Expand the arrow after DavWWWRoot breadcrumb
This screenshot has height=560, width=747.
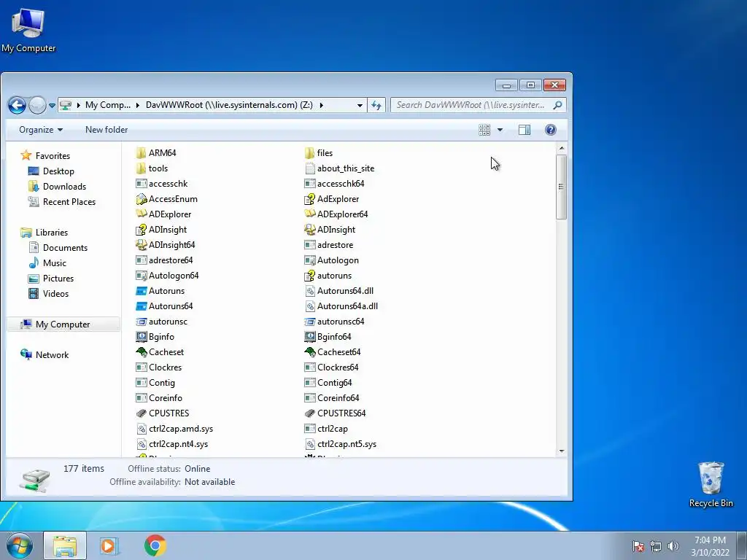(x=321, y=105)
